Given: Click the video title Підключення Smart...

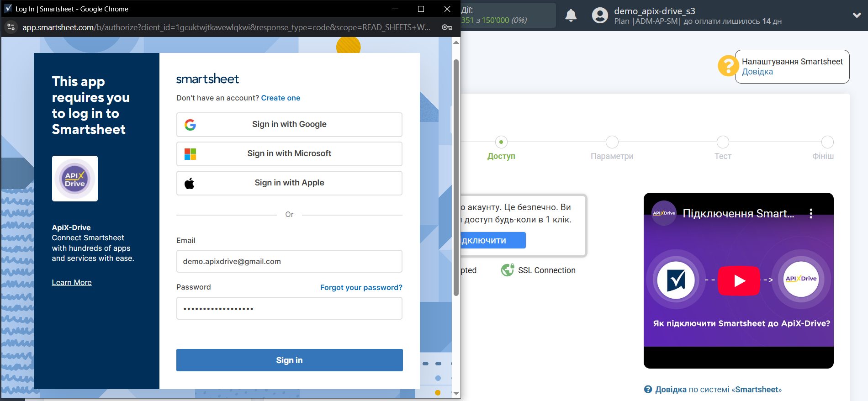Looking at the screenshot, I should 738,213.
